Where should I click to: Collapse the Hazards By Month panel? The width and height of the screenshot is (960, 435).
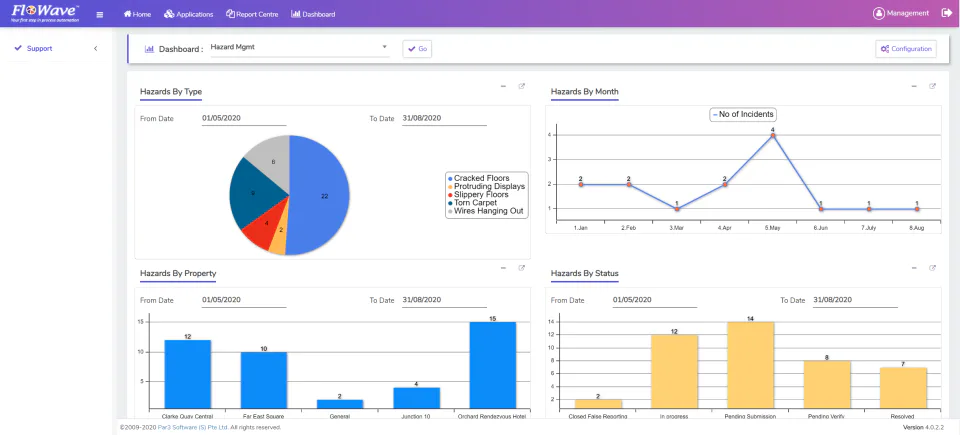pyautogui.click(x=914, y=86)
